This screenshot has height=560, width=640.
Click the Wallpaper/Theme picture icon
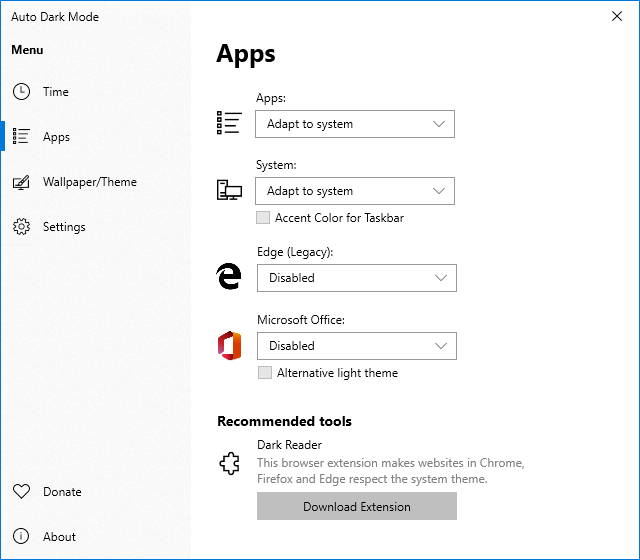21,182
